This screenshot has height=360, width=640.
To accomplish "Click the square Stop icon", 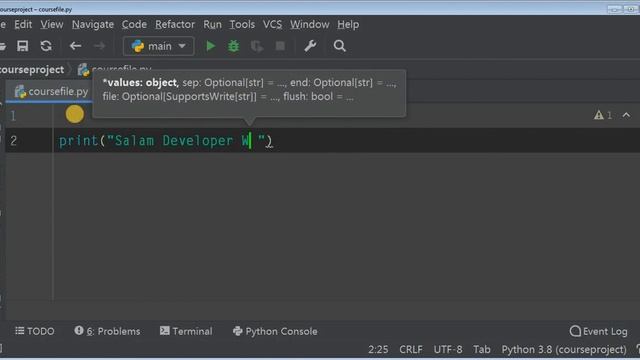I will click(x=280, y=46).
